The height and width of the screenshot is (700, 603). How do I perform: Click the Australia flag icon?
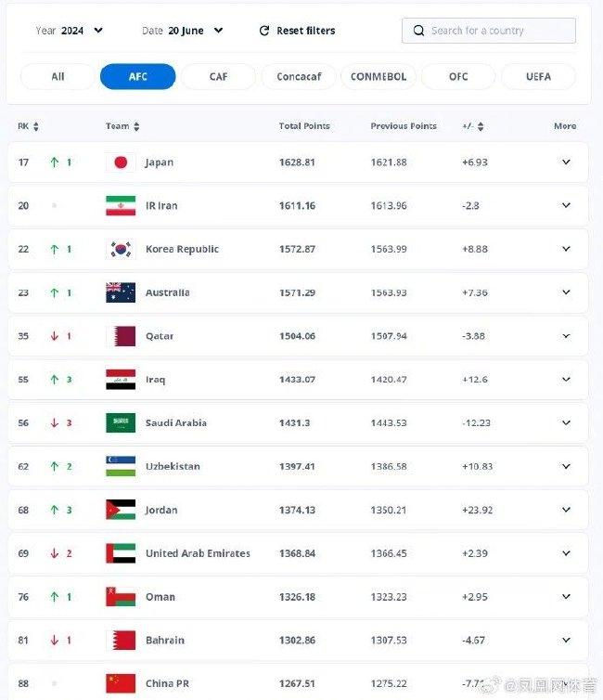[121, 292]
